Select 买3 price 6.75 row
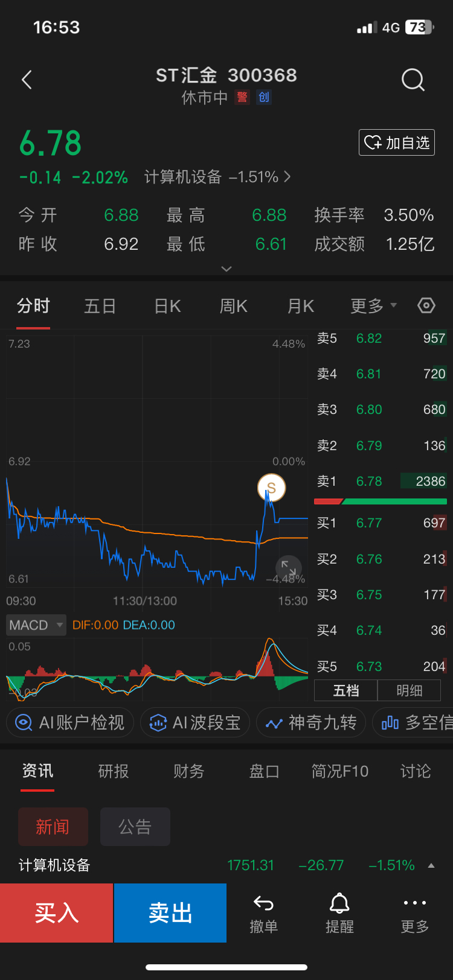This screenshot has width=453, height=980. (382, 594)
